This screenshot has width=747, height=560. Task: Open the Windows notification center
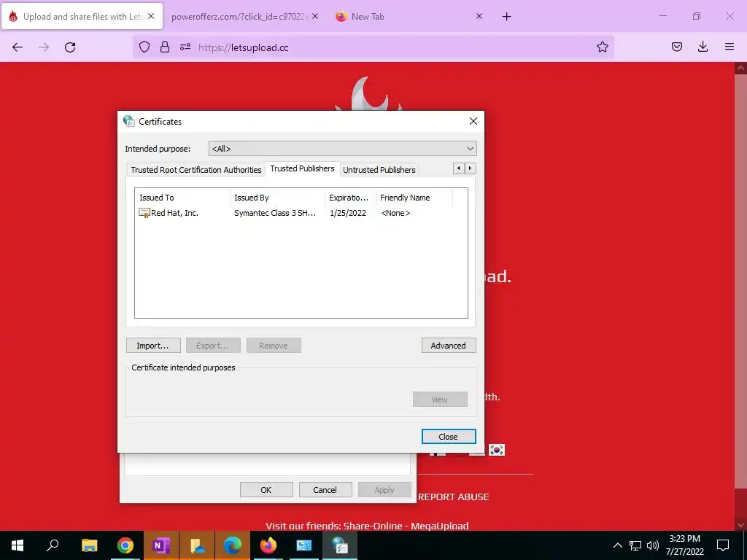click(x=723, y=545)
